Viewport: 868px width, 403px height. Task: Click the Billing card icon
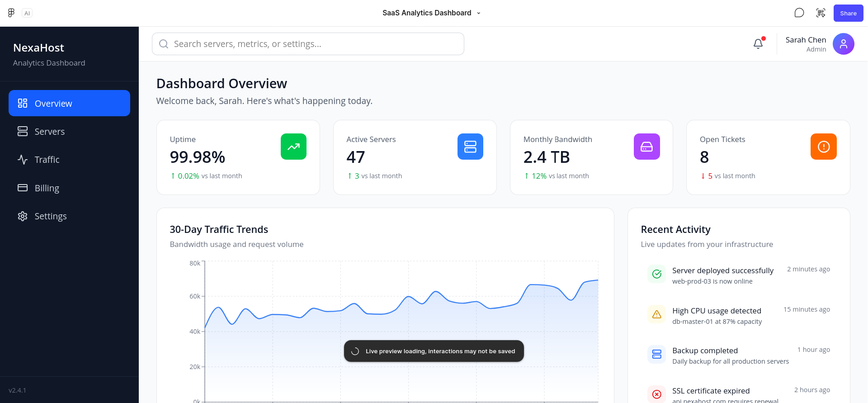pyautogui.click(x=23, y=188)
